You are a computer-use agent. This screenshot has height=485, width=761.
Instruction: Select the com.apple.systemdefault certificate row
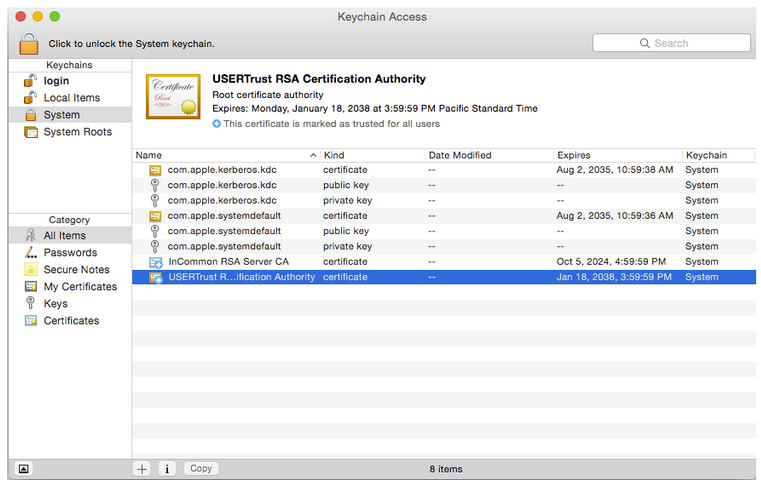(x=444, y=216)
